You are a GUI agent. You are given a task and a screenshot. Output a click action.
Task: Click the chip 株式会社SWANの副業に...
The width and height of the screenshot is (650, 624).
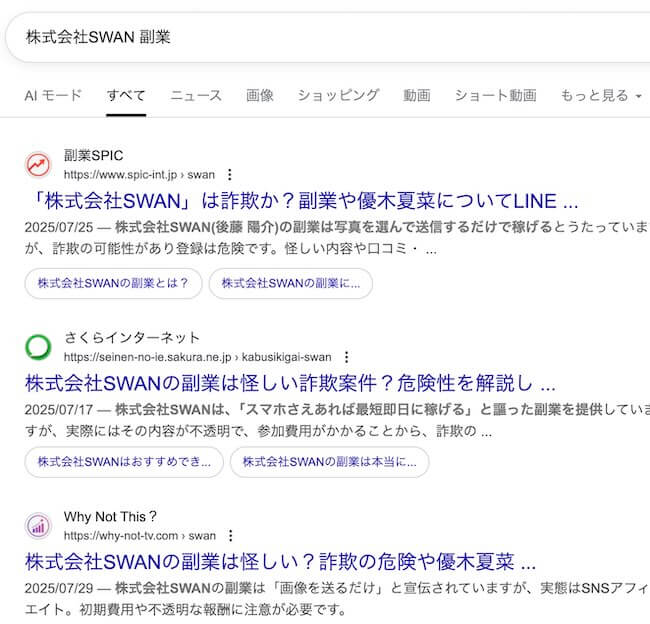[291, 283]
